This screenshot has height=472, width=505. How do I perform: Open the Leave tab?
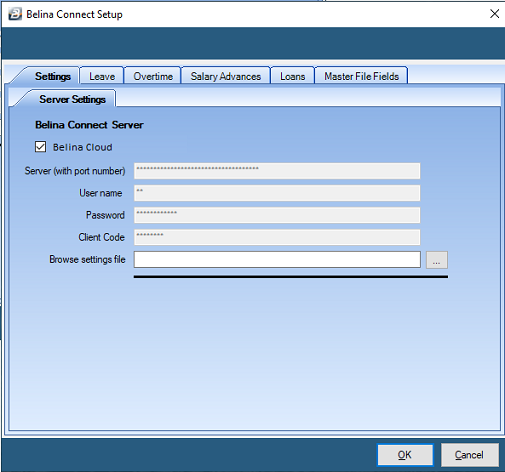[x=102, y=76]
